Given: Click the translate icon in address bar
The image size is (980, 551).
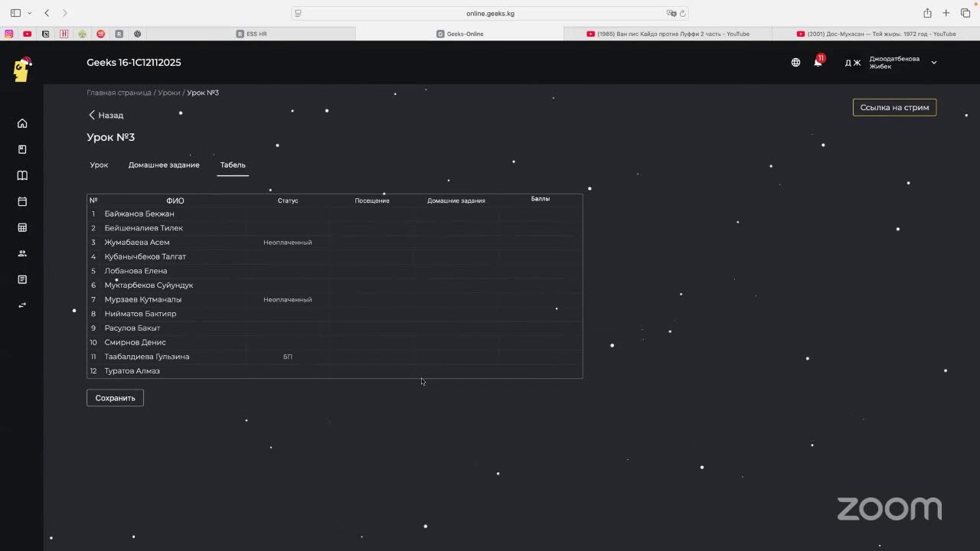Looking at the screenshot, I should pyautogui.click(x=671, y=13).
